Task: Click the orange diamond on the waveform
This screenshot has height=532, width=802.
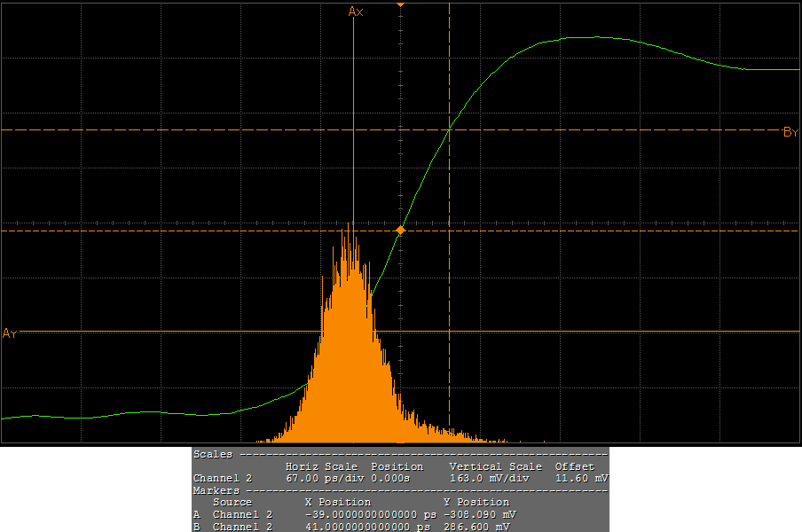Action: (400, 231)
